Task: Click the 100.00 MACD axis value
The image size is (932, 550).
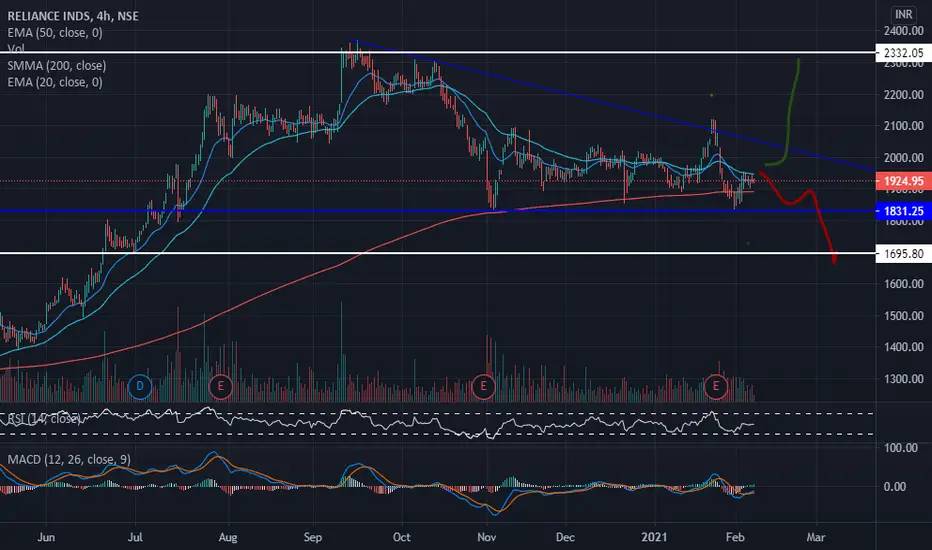Action: pyautogui.click(x=903, y=448)
